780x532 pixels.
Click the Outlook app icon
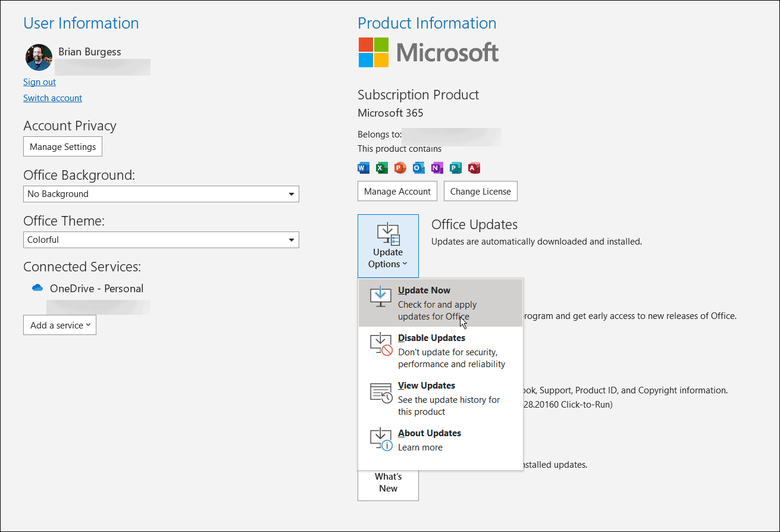418,167
